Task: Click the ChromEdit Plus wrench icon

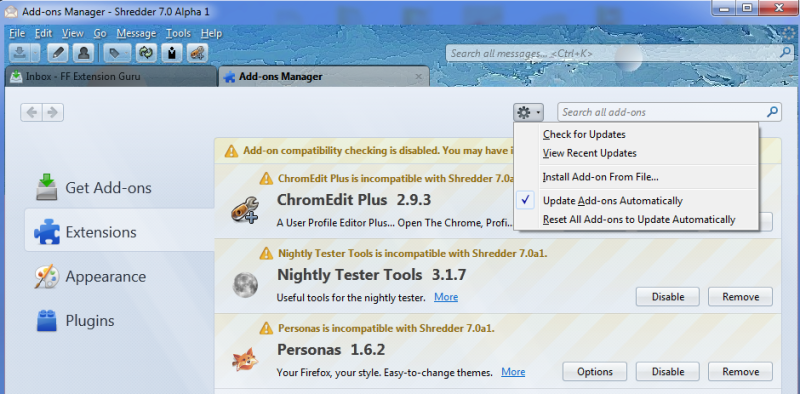Action: pyautogui.click(x=245, y=210)
